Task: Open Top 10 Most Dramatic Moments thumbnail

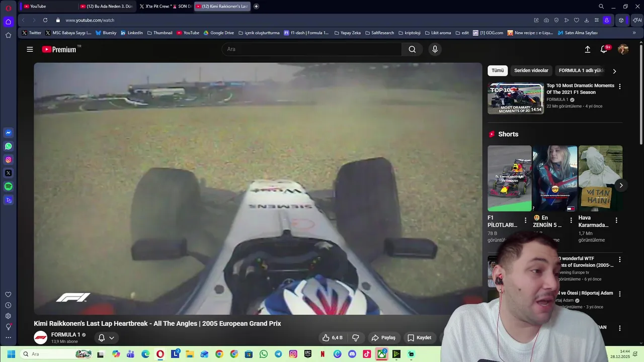Action: pyautogui.click(x=516, y=99)
